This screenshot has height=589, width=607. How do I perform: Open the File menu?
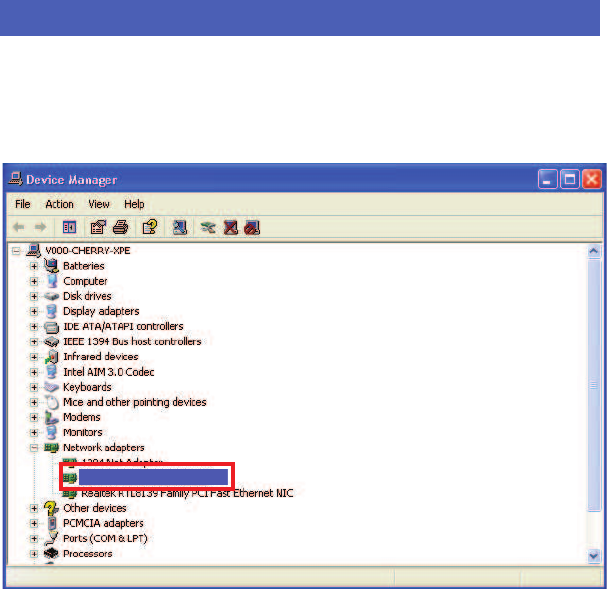click(x=22, y=204)
